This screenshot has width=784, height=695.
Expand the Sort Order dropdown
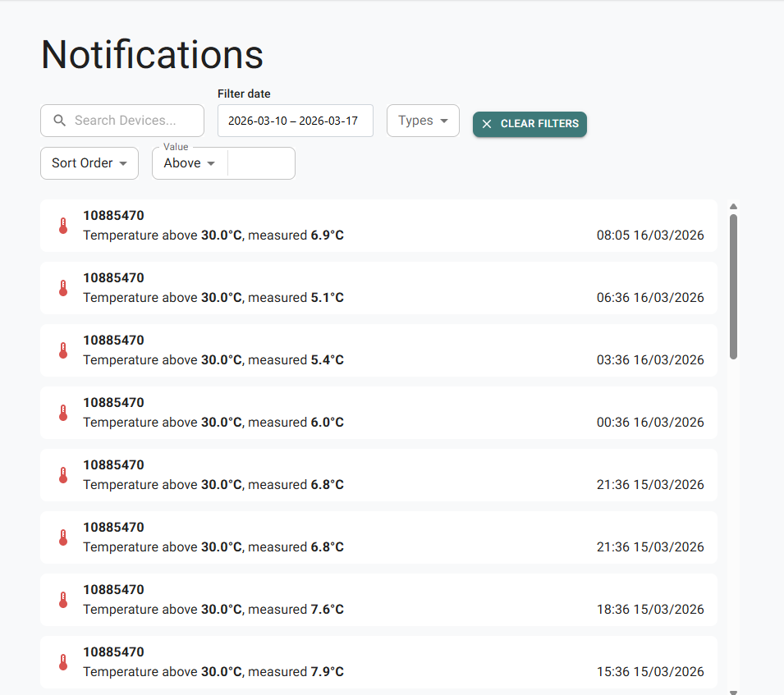pyautogui.click(x=89, y=163)
